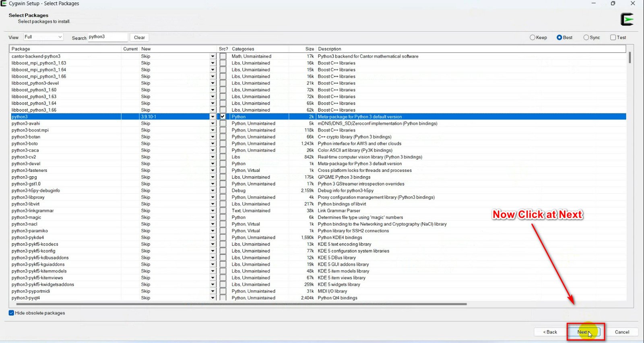This screenshot has height=343, width=644.
Task: Select the python3-gst1.0 package row
Action: (x=318, y=184)
